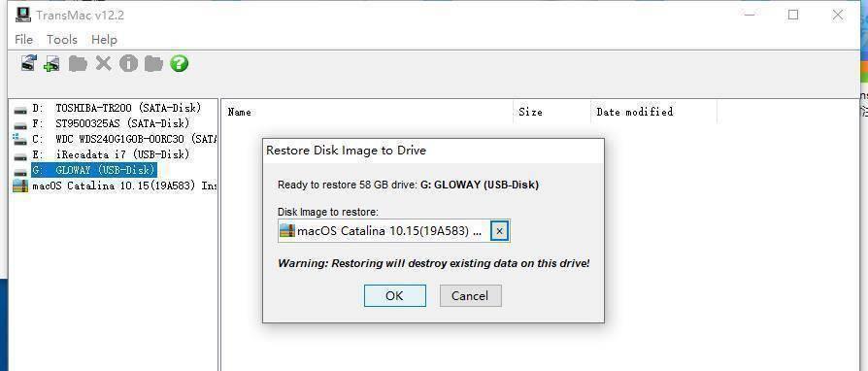Image resolution: width=868 pixels, height=371 pixels.
Task: Open the Tools menu
Action: pos(62,39)
